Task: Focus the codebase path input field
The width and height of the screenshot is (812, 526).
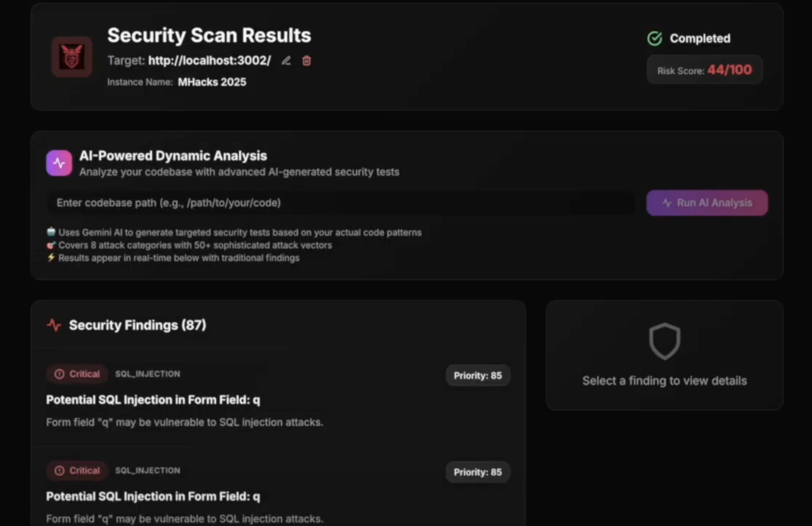Action: click(342, 203)
